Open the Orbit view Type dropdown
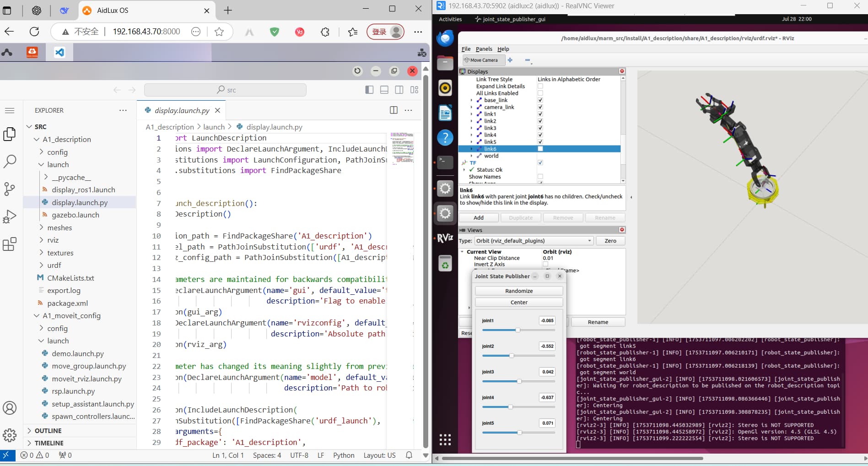The image size is (868, 466). pyautogui.click(x=534, y=241)
